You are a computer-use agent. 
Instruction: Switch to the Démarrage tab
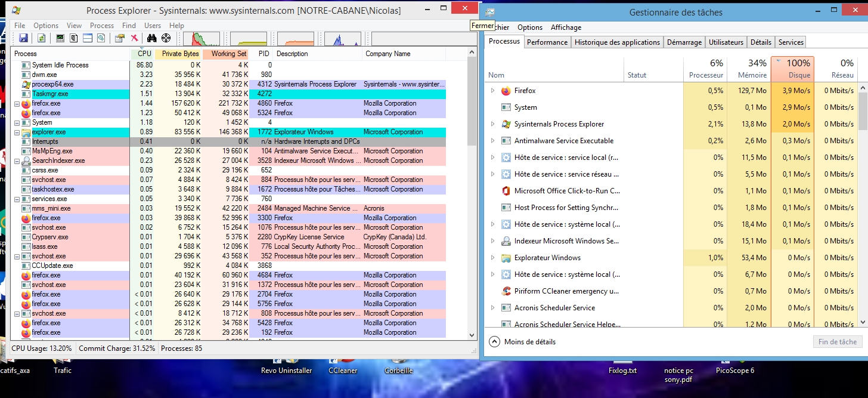684,42
